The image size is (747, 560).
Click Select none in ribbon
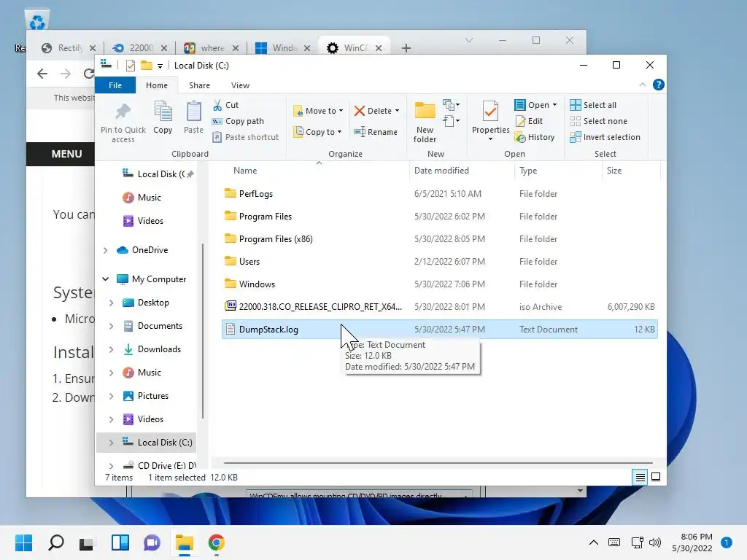(598, 121)
